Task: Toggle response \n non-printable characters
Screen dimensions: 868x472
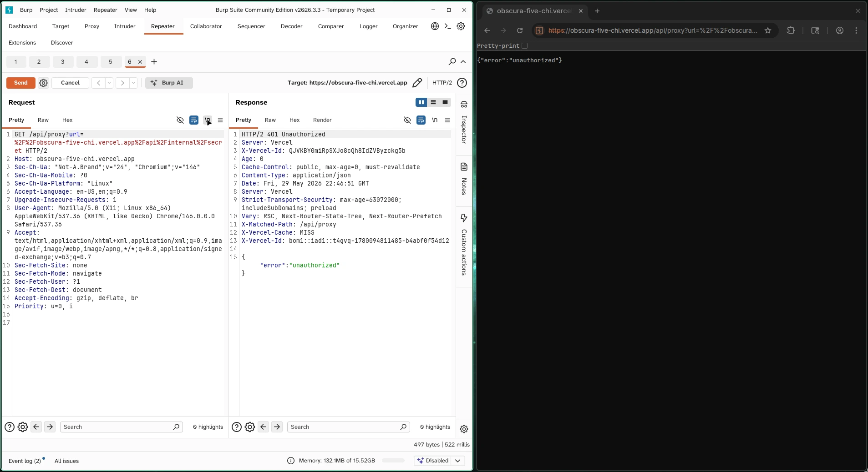Action: [x=435, y=120]
